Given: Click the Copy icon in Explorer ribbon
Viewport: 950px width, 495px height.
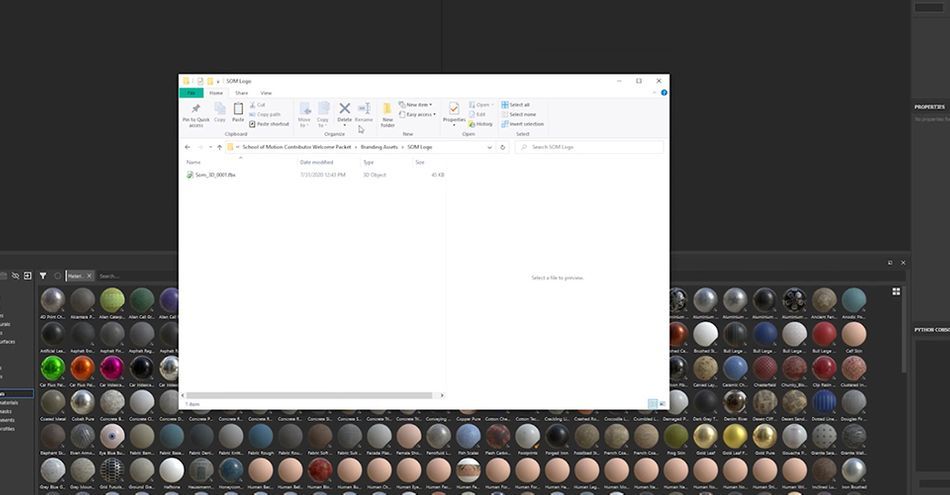Looking at the screenshot, I should coord(219,112).
